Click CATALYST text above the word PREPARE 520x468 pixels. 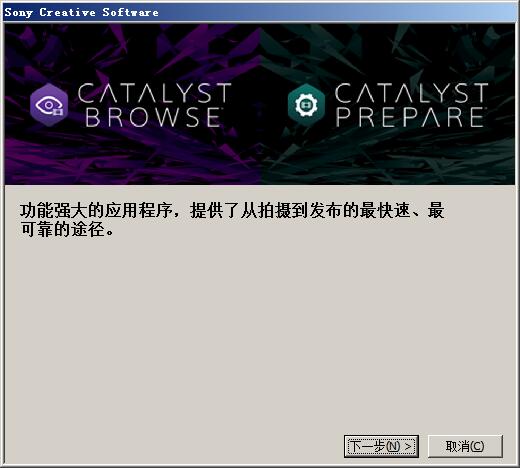(x=412, y=93)
